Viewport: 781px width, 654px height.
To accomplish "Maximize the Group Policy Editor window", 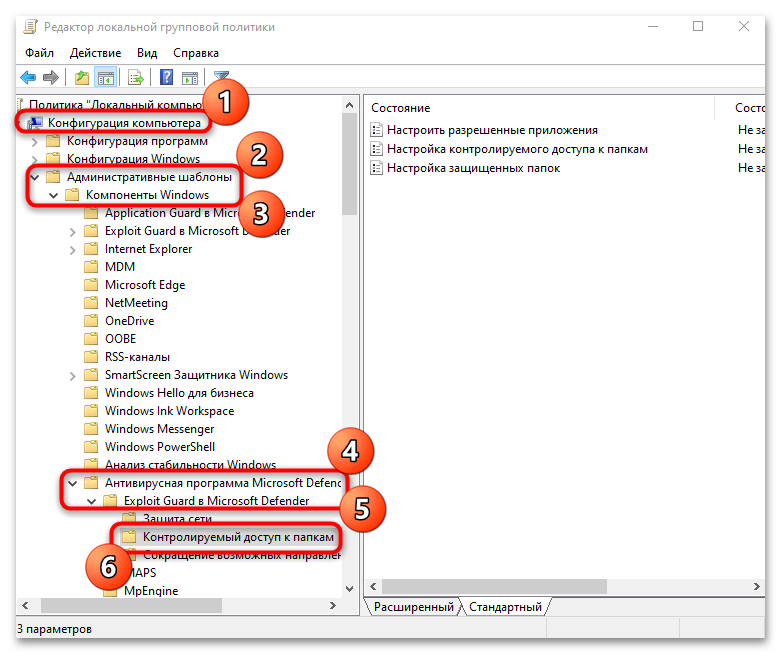I will click(698, 26).
